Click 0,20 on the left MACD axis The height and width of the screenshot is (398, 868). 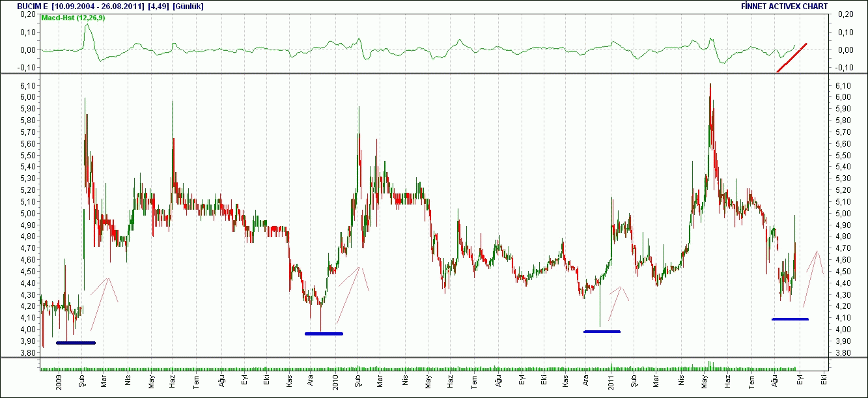click(x=28, y=14)
